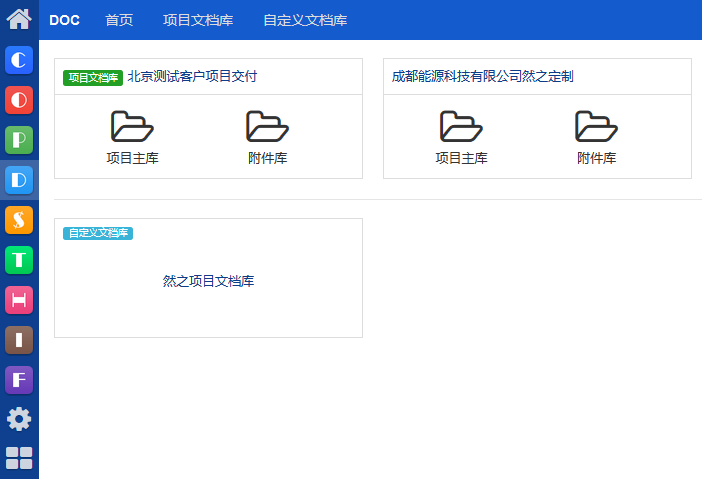Open the green T app icon
Screen dimensions: 702x479
(x=19, y=260)
